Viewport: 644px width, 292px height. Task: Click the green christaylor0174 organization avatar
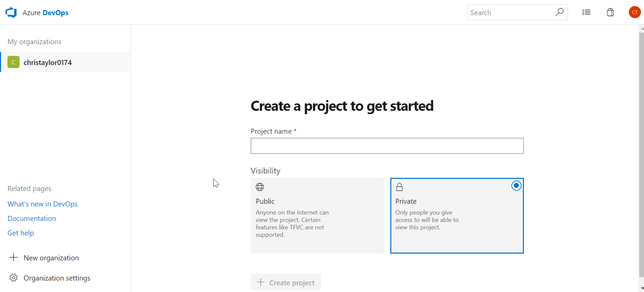pyautogui.click(x=13, y=62)
